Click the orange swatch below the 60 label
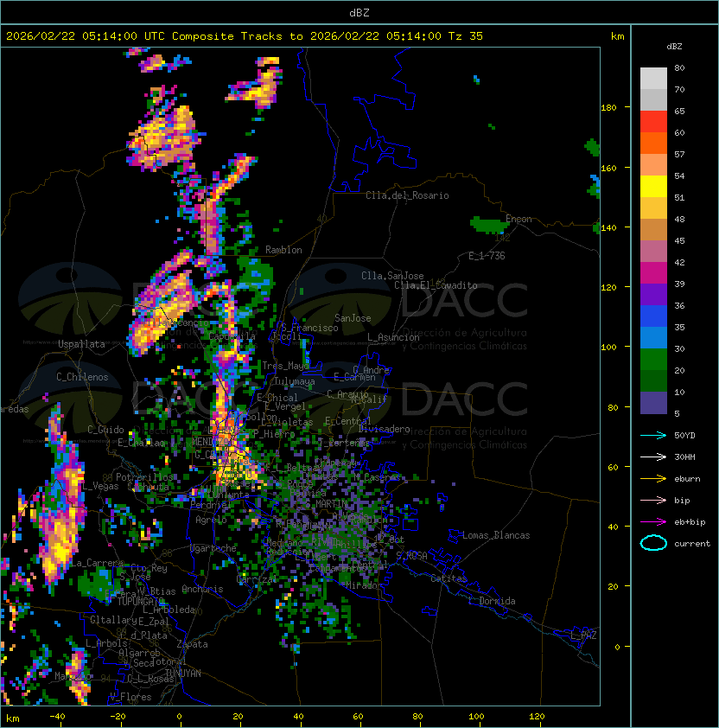719x728 pixels. (x=653, y=144)
